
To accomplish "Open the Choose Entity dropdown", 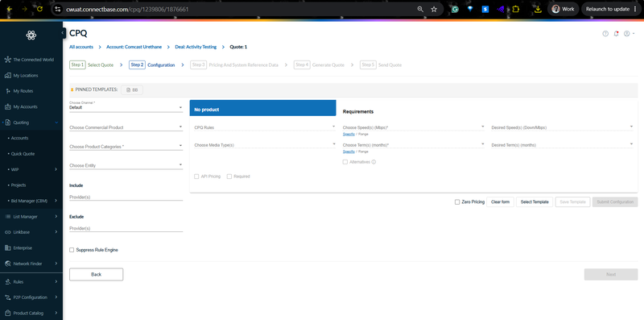I will pos(126,165).
